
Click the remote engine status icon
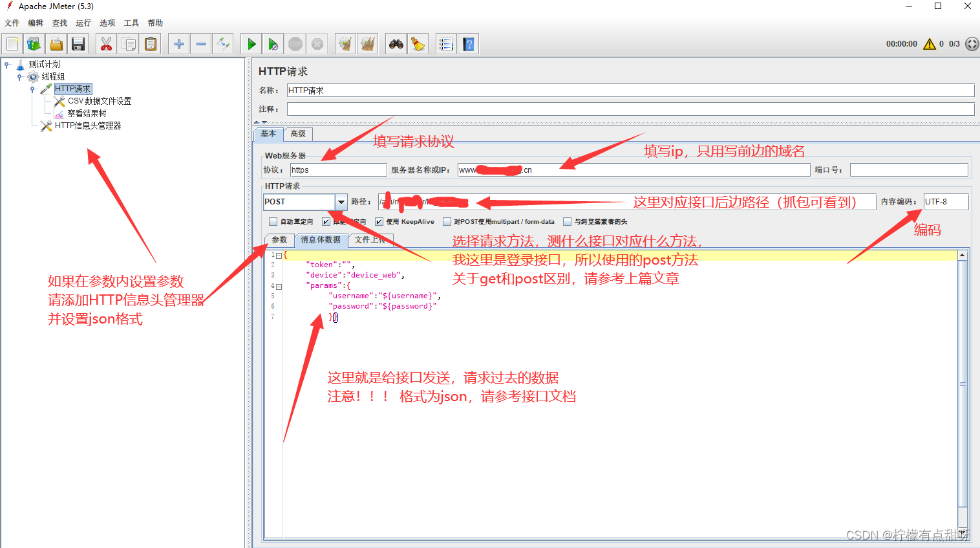972,44
